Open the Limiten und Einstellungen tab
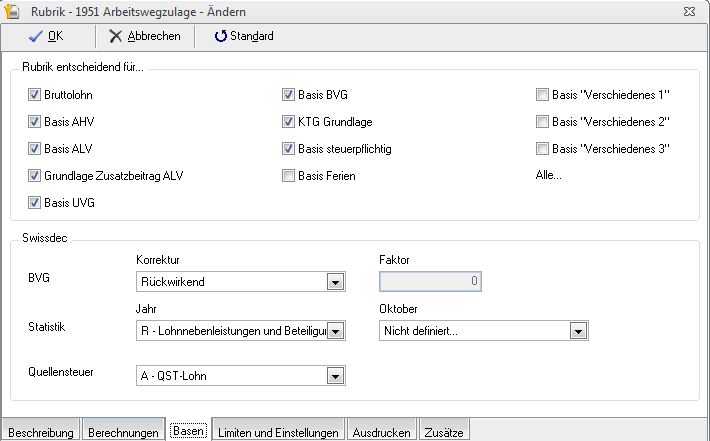This screenshot has width=710, height=441. [280, 432]
